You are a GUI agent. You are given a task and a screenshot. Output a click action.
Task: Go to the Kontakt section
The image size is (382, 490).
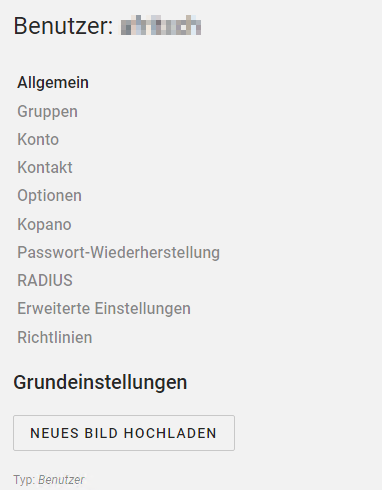click(x=45, y=167)
